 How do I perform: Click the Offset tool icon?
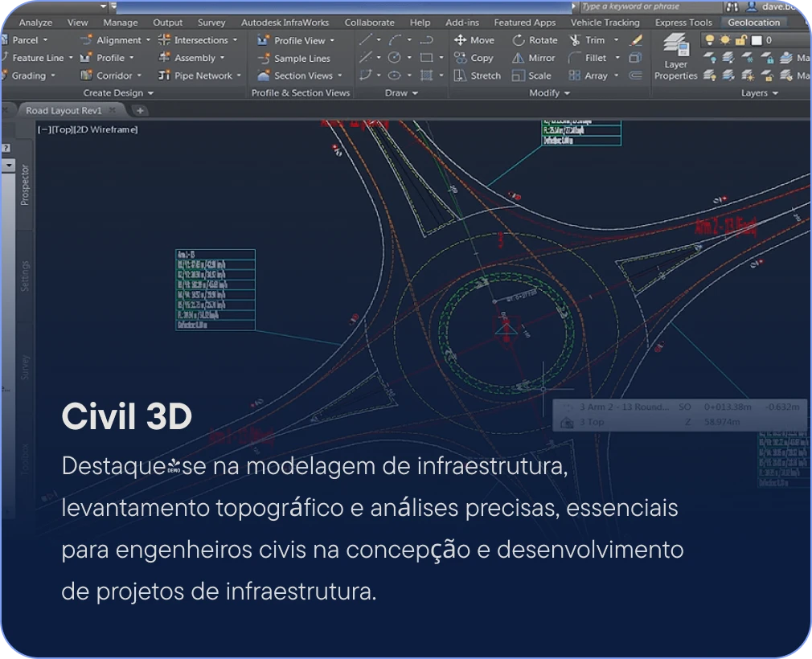pyautogui.click(x=635, y=76)
